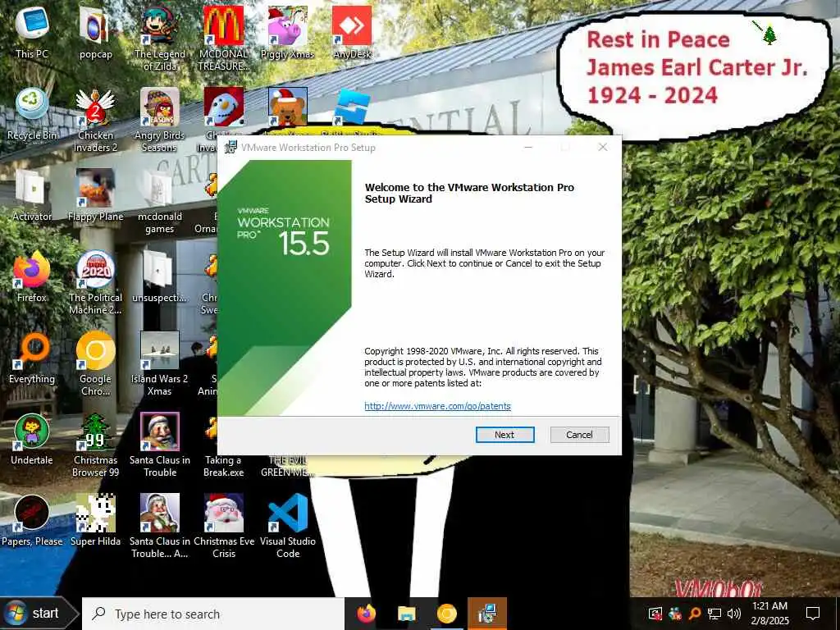
Task: Select the Christmas Browser 99 shortcut
Action: tap(95, 445)
